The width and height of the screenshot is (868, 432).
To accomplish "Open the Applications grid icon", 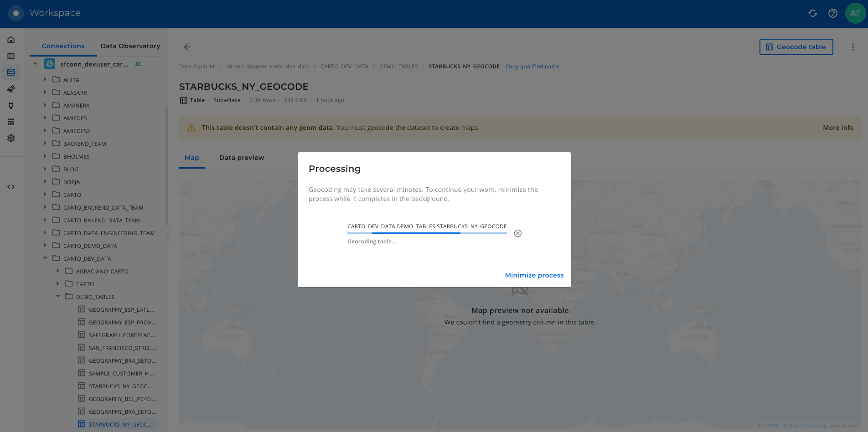I will point(11,122).
